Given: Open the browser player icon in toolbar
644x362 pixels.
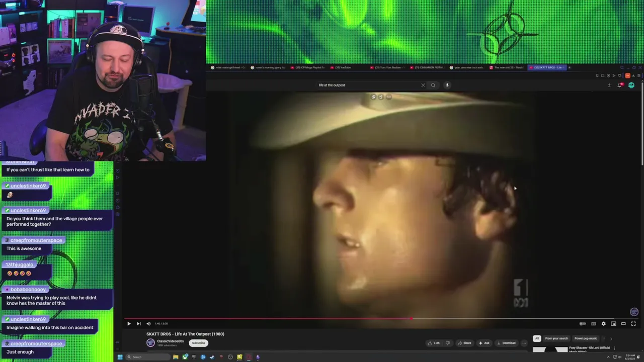Looking at the screenshot, I should click(x=614, y=76).
